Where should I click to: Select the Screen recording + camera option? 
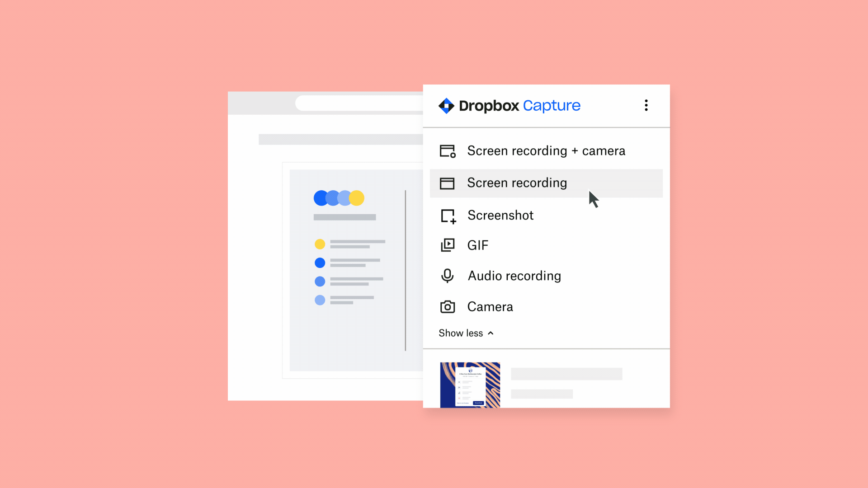click(x=546, y=150)
